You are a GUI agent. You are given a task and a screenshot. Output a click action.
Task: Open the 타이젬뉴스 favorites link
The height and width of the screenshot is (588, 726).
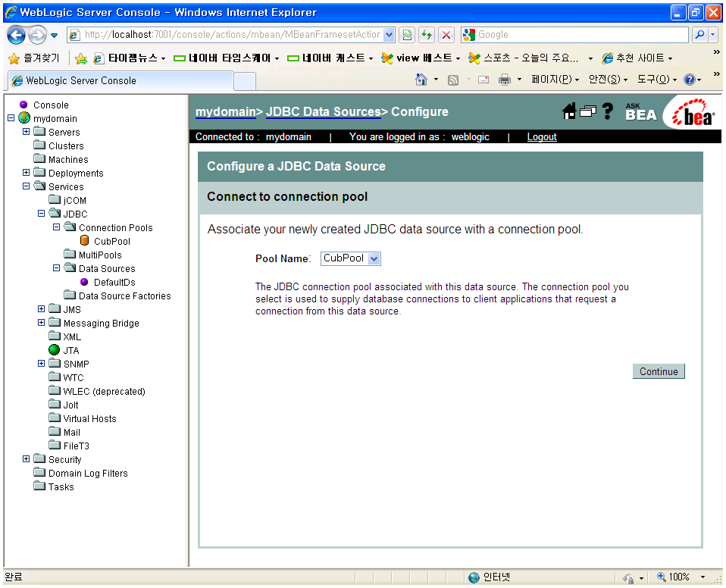[x=129, y=58]
